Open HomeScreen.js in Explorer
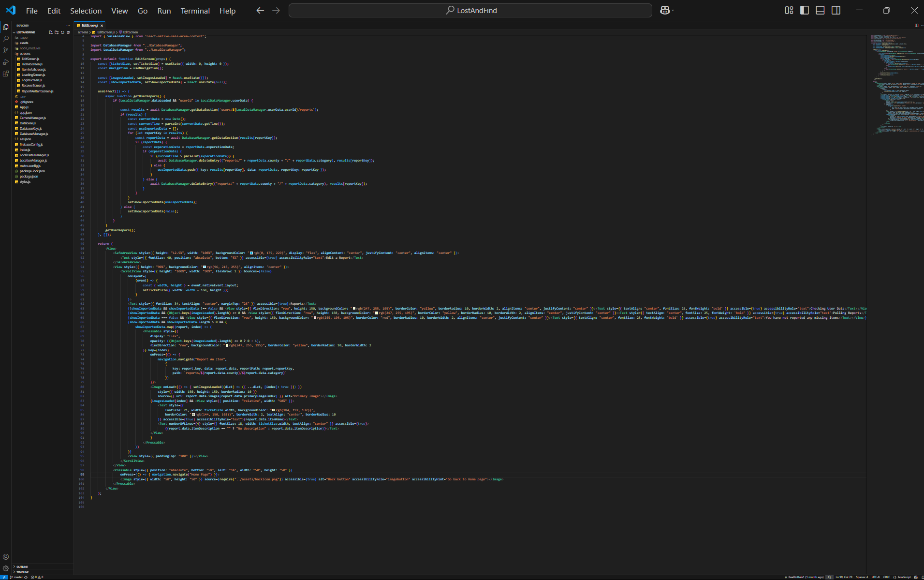This screenshot has width=924, height=580. (32, 64)
